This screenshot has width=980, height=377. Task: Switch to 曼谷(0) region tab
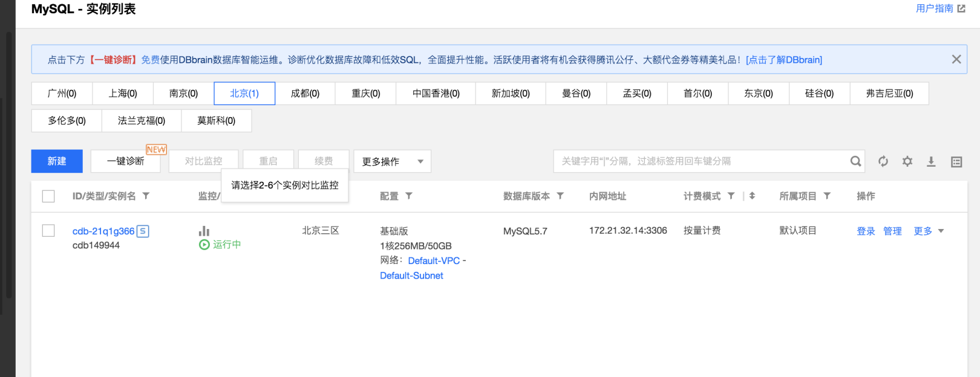coord(576,94)
